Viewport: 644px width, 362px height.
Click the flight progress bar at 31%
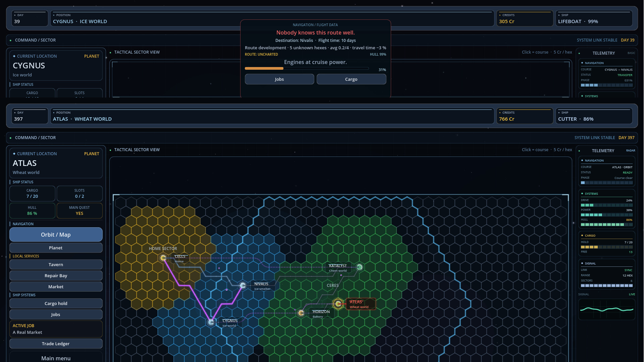(307, 68)
